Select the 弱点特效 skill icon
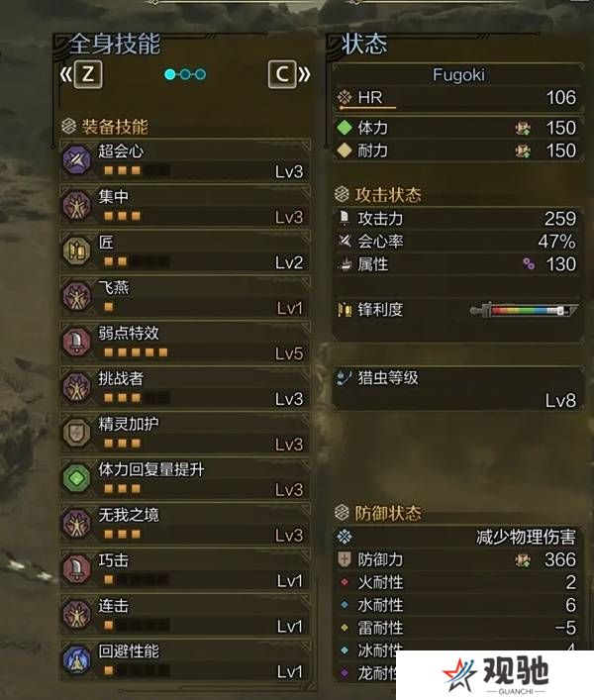 pos(77,342)
